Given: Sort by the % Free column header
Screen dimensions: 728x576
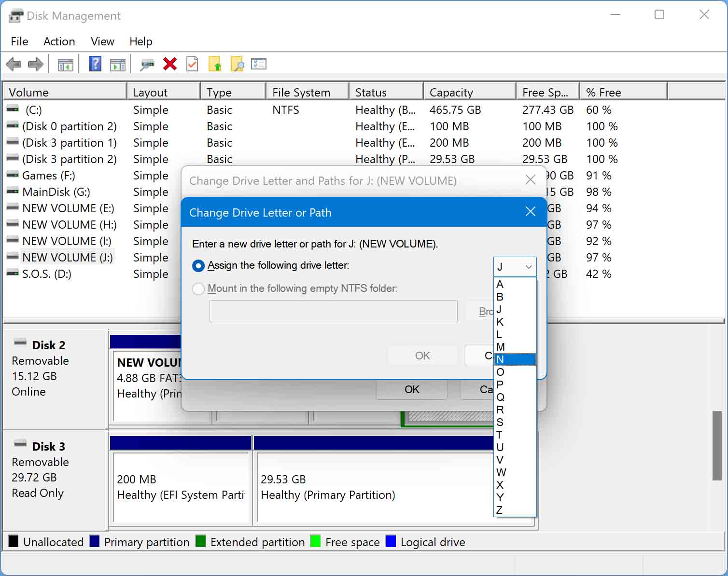Looking at the screenshot, I should 623,92.
